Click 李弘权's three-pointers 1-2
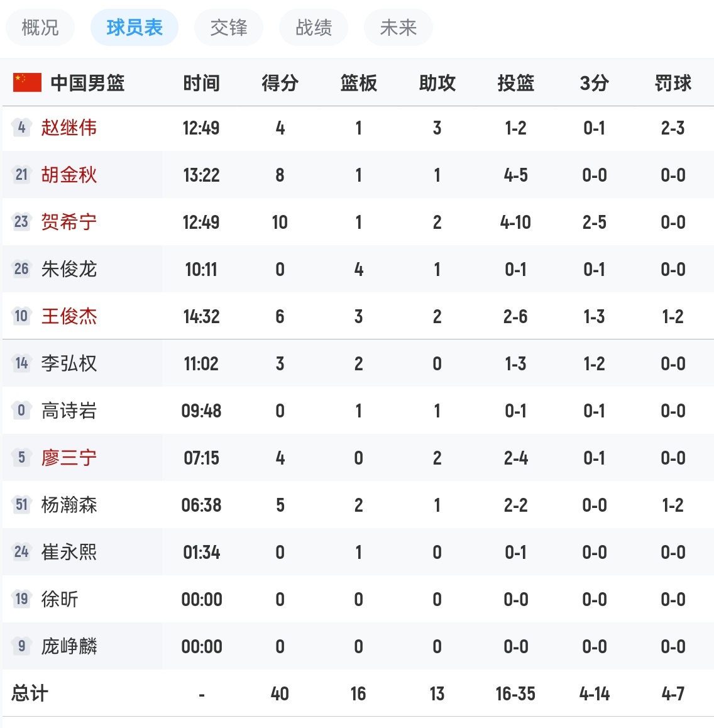The height and width of the screenshot is (728, 714). (594, 364)
